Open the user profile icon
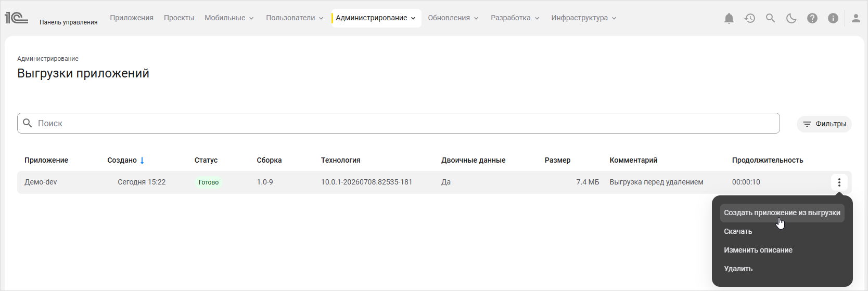Image resolution: width=868 pixels, height=291 pixels. pos(856,18)
